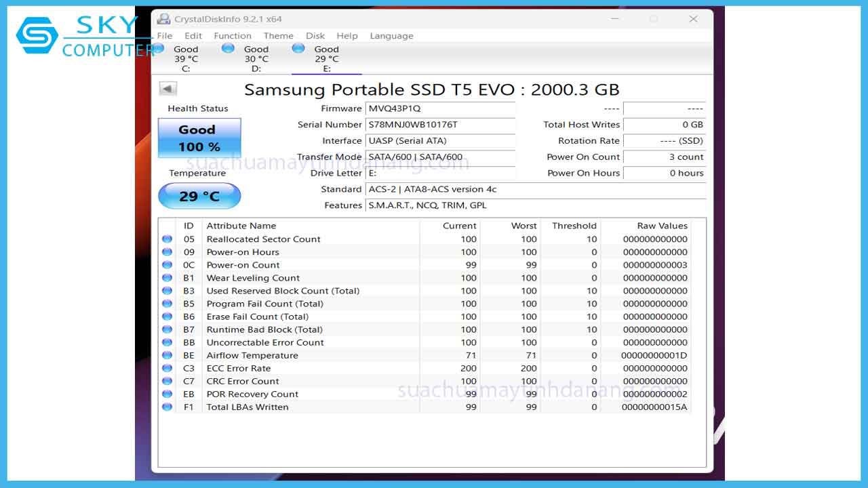Click the Drive Letter field E:
The image size is (868, 488).
[441, 173]
